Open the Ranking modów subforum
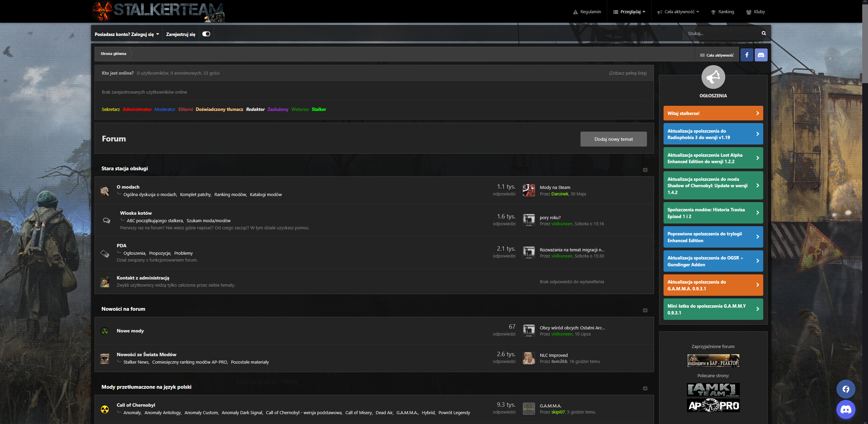This screenshot has width=868, height=424. [230, 194]
